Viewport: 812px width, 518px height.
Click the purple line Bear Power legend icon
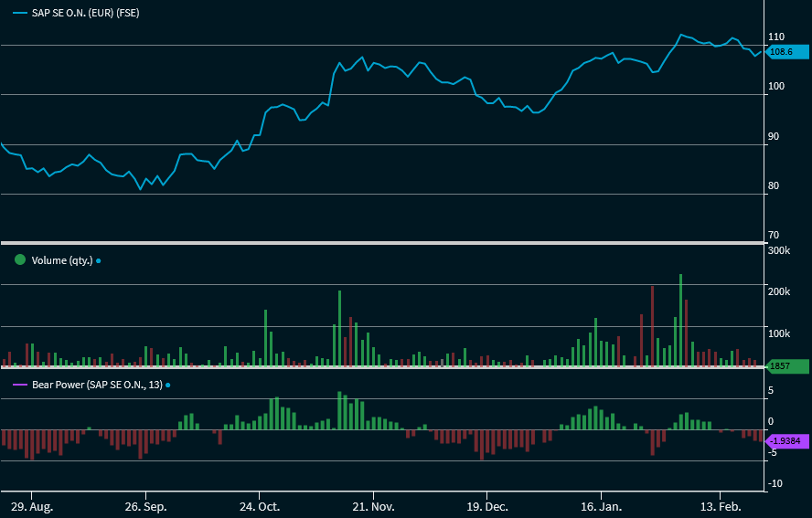(x=19, y=386)
